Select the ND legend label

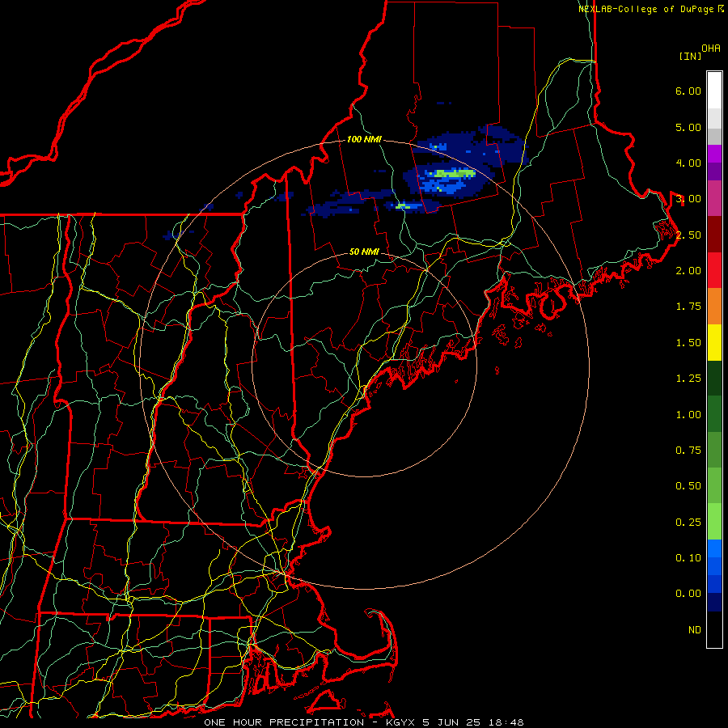695,630
